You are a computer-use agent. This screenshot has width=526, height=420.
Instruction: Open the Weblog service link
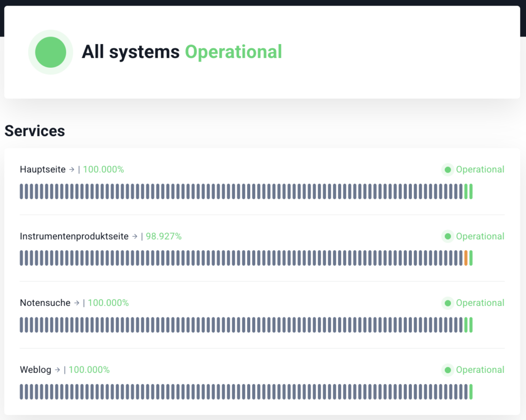pyautogui.click(x=35, y=370)
